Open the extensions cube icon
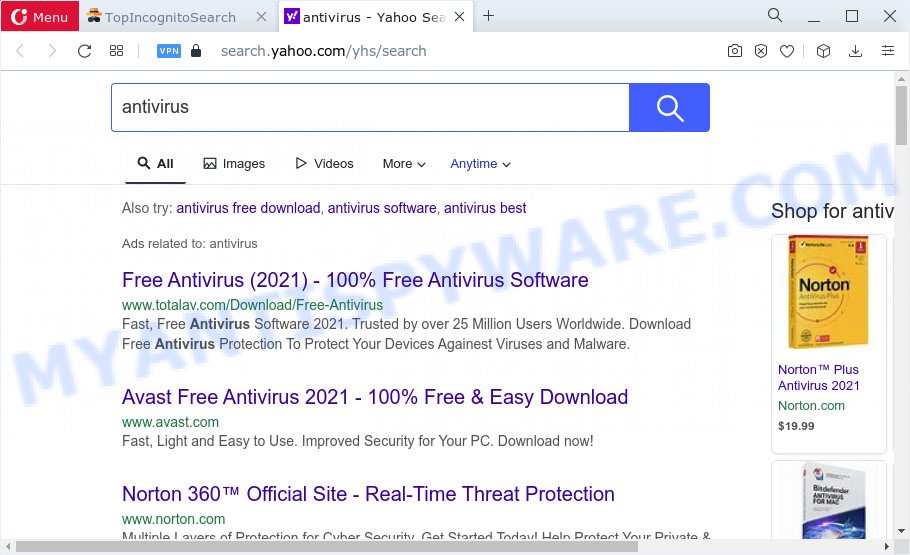The image size is (910, 555). (x=824, y=51)
